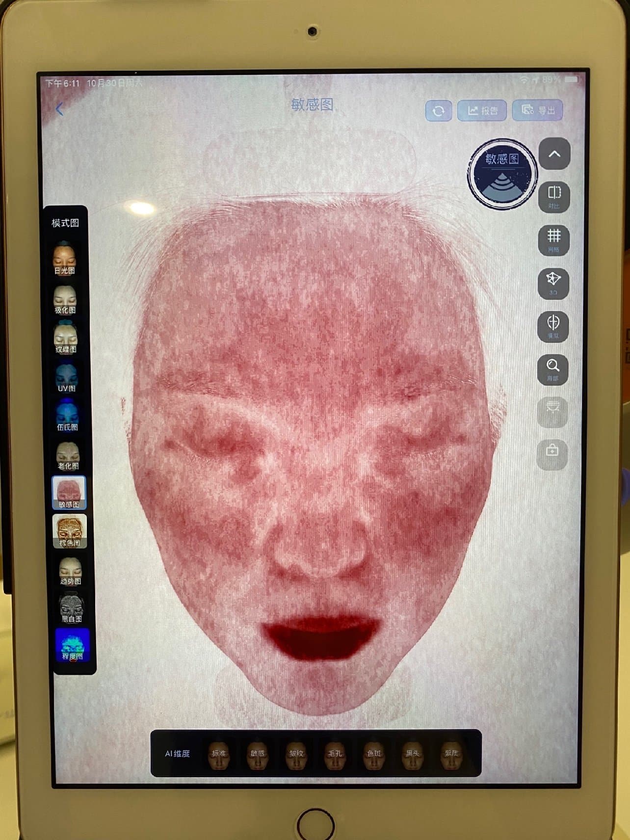Toggle the 对比 compare view
The image size is (630, 840).
click(x=554, y=196)
